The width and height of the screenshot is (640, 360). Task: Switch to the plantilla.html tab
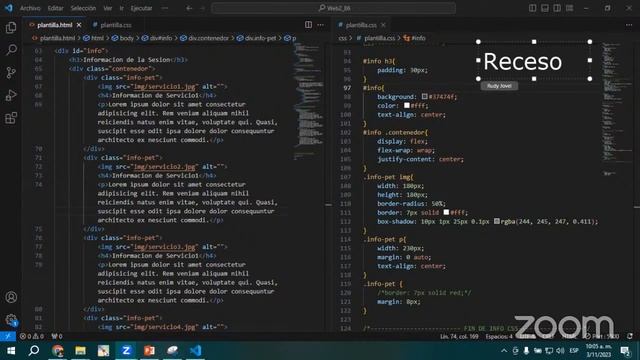coord(54,25)
